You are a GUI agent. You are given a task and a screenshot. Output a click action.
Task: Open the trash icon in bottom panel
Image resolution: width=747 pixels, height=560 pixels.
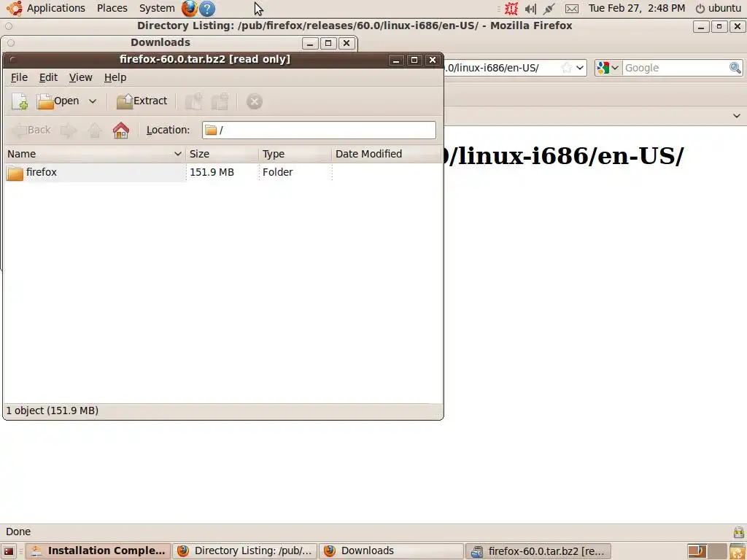(738, 551)
